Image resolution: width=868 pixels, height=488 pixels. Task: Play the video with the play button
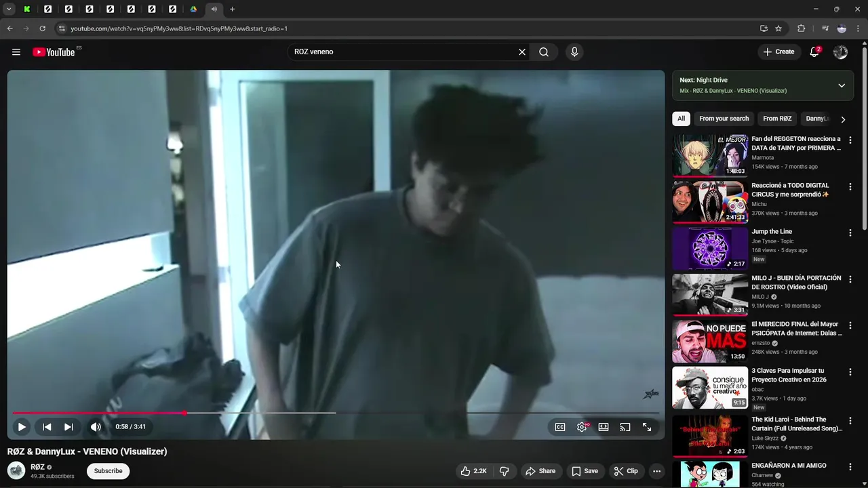(x=22, y=427)
